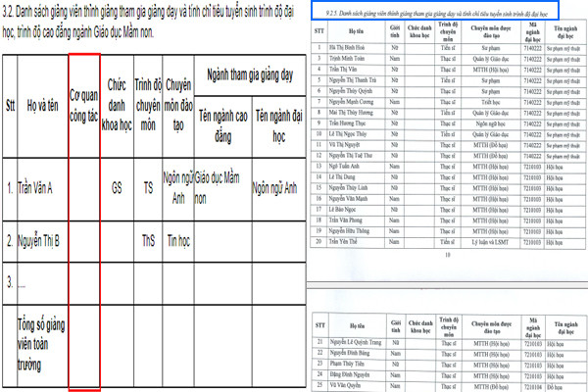Viewport: 588px width, 392px height.
Task: Click the name 'Nguyễn Hữu Thông'
Action: 349,231
